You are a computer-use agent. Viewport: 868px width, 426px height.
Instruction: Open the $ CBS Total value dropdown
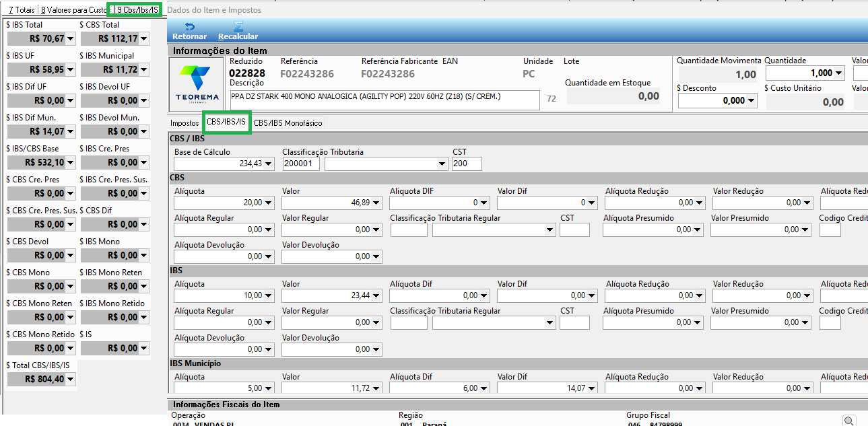point(144,39)
